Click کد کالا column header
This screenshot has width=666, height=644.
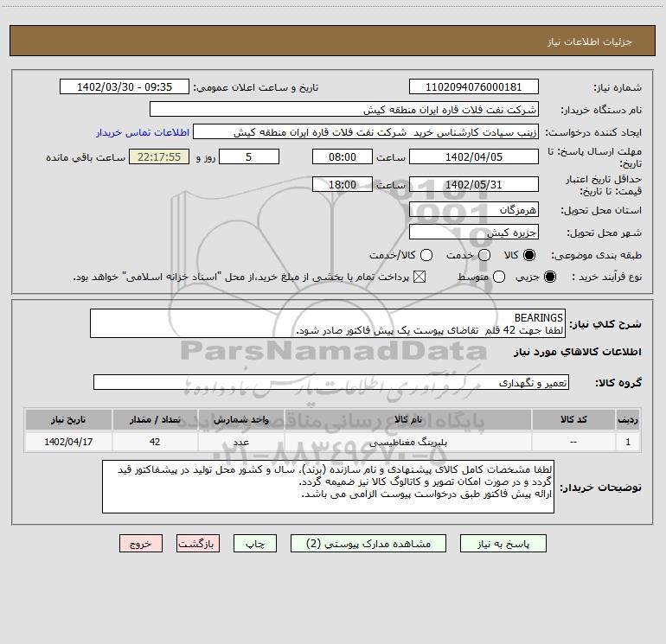573,420
